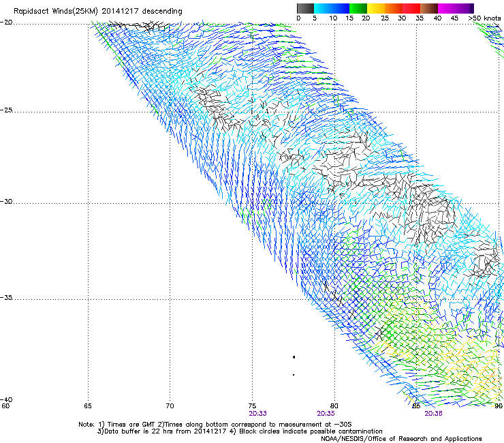Screen dimensions: 504x443
Task: Click the purple time label below 85
Action: (x=433, y=414)
